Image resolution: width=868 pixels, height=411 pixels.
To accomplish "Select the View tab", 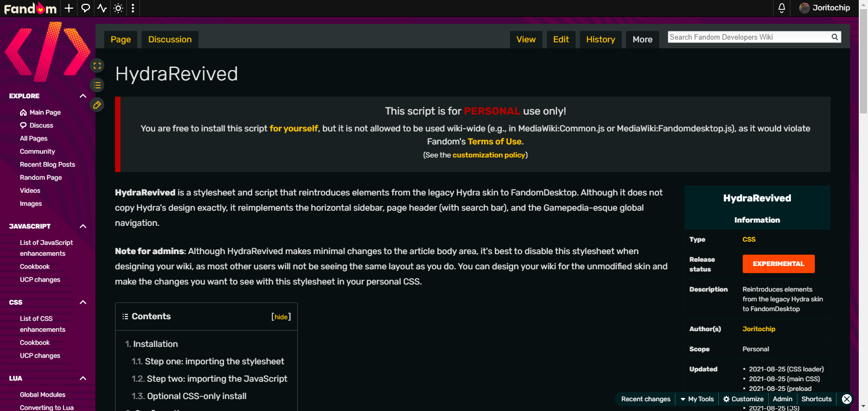I will coord(526,40).
